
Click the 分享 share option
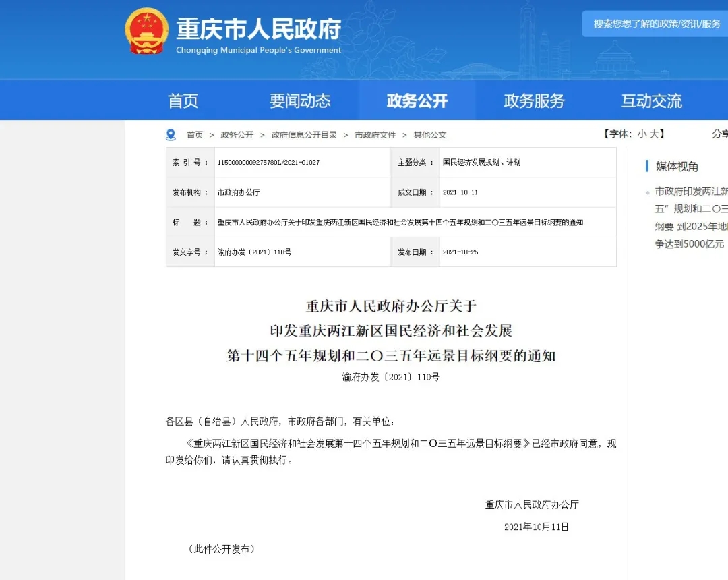click(720, 134)
